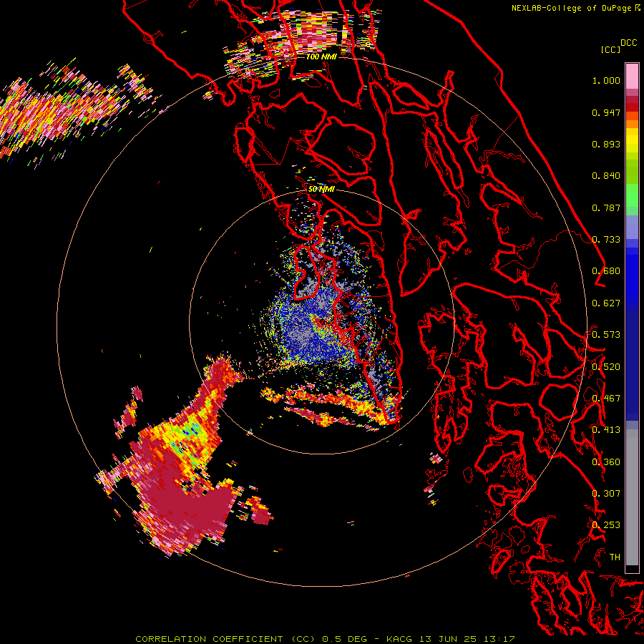Viewport: 644px width, 644px height.
Task: Click the 0.947 scale value
Action: click(606, 112)
